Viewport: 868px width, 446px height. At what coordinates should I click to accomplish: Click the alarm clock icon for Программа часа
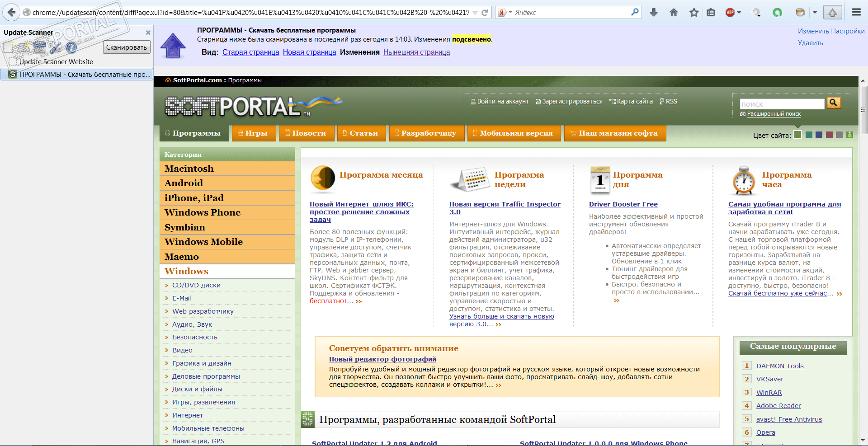[x=744, y=180]
